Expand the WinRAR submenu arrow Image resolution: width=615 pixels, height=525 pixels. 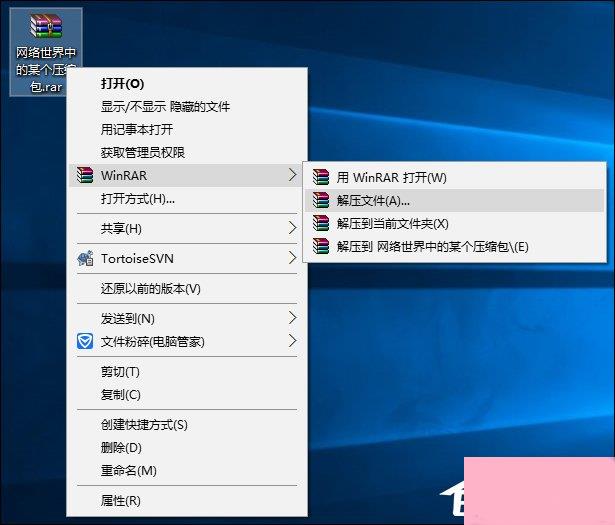292,175
